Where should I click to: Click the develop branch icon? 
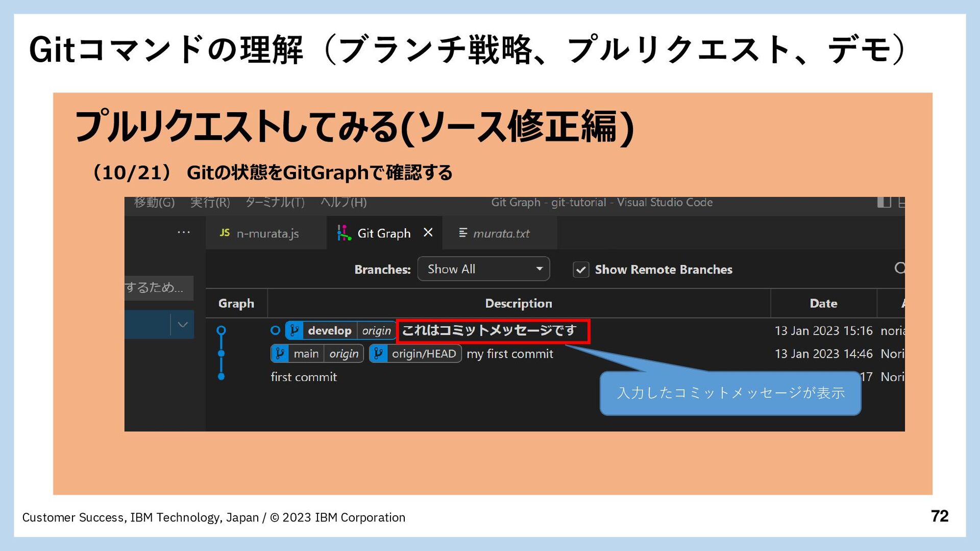point(295,331)
